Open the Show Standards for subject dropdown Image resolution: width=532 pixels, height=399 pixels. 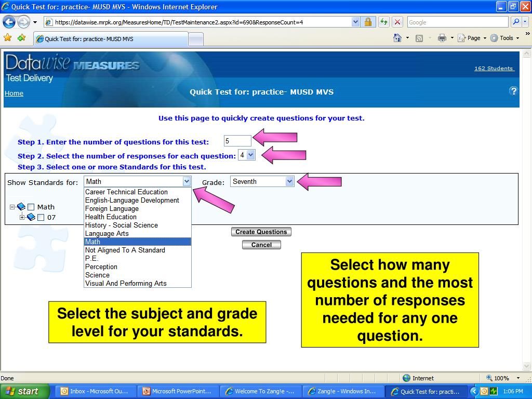click(187, 181)
